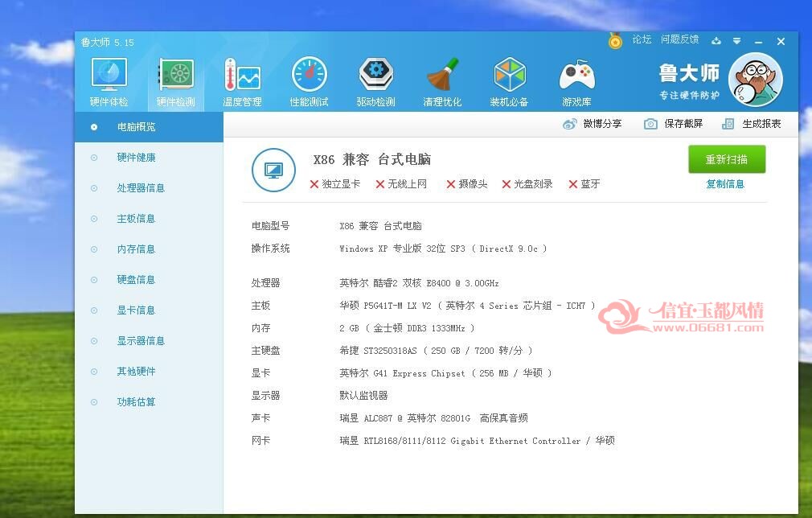This screenshot has height=518, width=812.
Task: Select 电脑概览 in the sidebar
Action: coord(150,127)
